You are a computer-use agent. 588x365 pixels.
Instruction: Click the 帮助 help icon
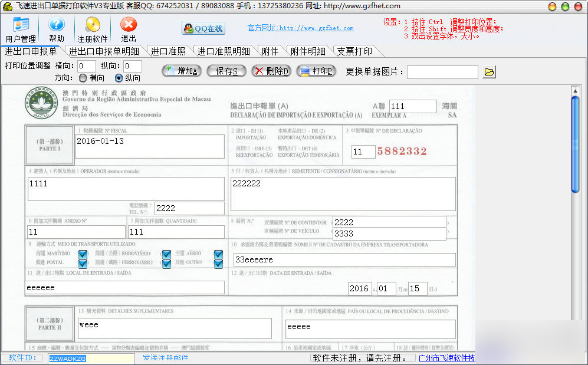tap(57, 28)
